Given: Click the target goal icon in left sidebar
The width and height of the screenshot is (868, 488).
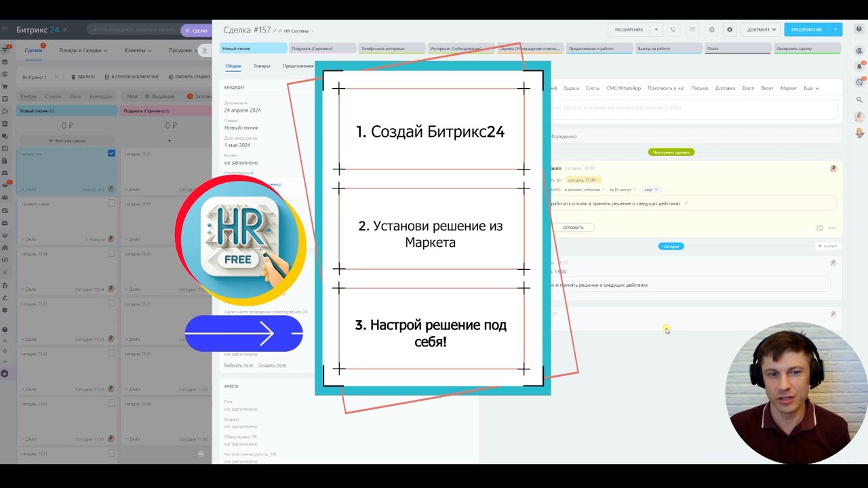Looking at the screenshot, I should (5, 74).
